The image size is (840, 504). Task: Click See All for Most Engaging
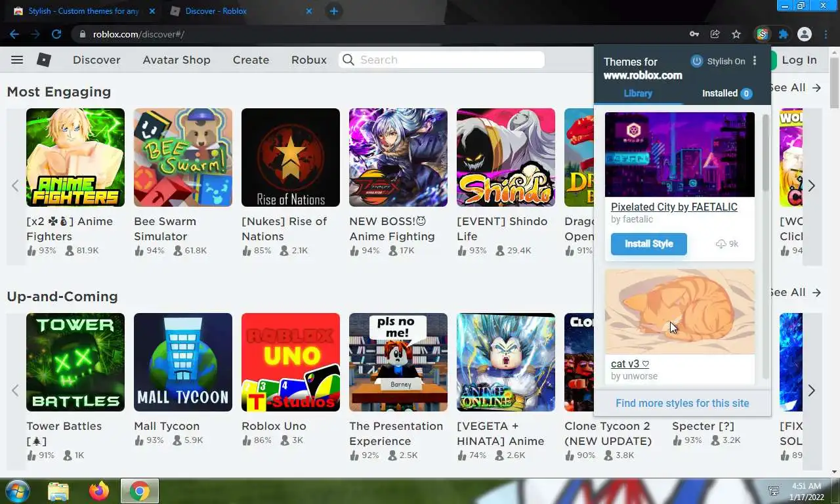click(x=796, y=87)
